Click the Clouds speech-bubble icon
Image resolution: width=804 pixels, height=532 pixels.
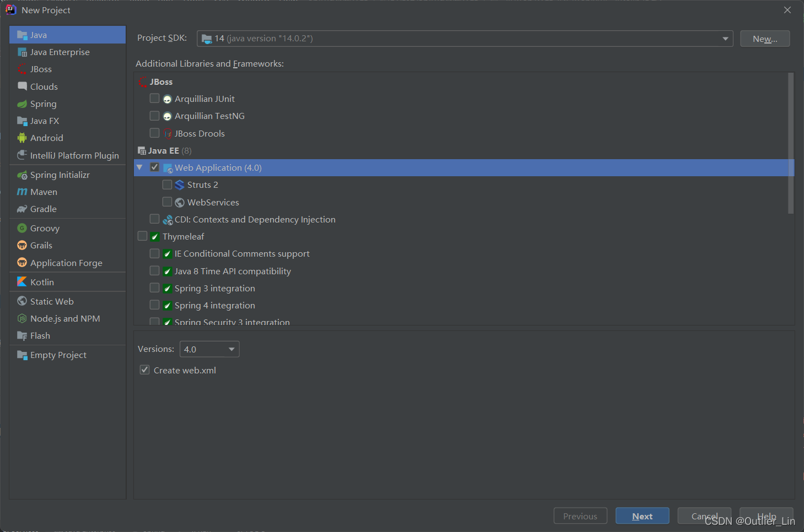pyautogui.click(x=22, y=86)
